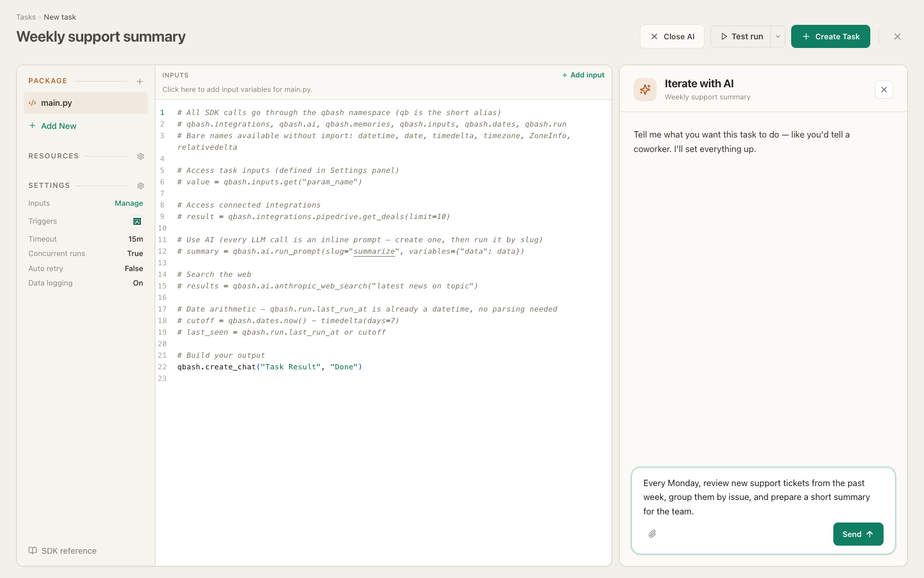Select the main.py file
Image resolution: width=924 pixels, height=578 pixels.
pyautogui.click(x=85, y=103)
